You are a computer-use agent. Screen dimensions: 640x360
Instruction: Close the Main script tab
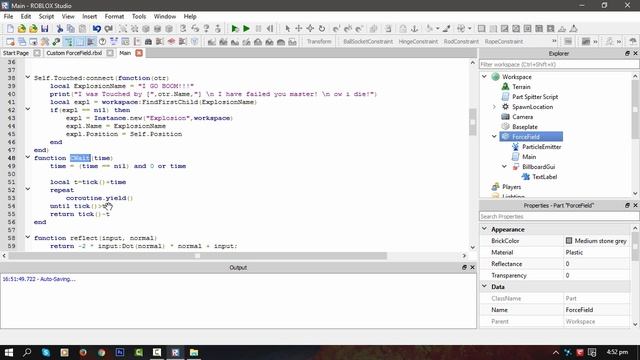click(139, 53)
